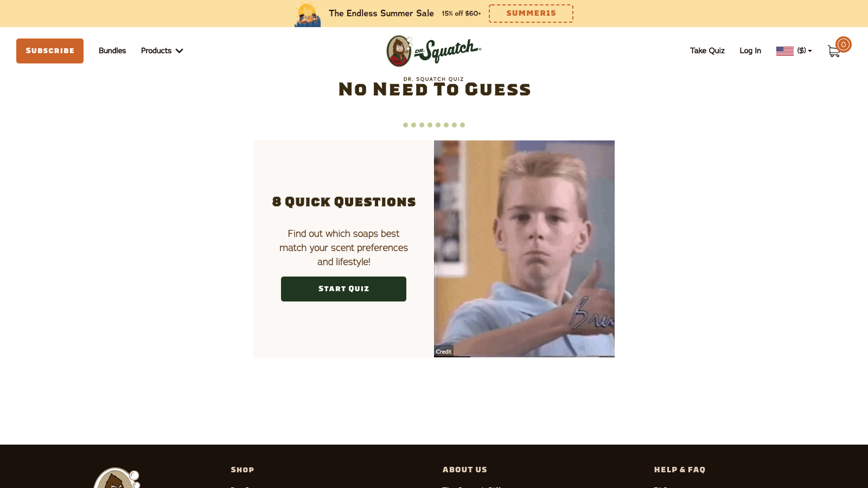Click the Credit label on image
Viewport: 868px width, 488px height.
(x=444, y=351)
